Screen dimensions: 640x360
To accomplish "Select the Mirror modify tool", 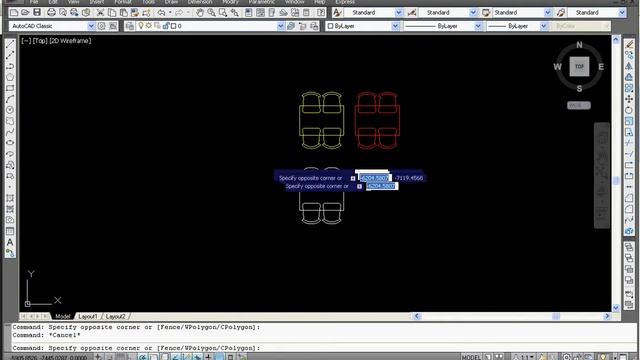I will tap(629, 66).
